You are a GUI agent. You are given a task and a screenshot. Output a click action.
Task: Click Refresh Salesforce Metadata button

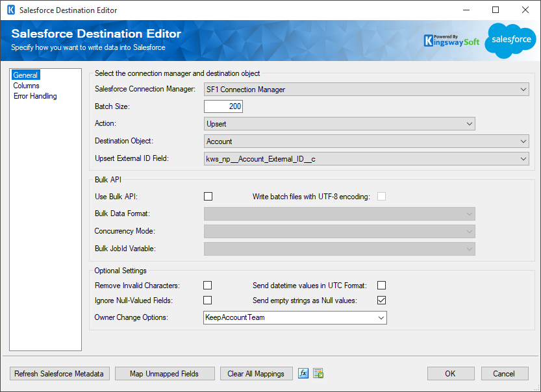coord(59,374)
